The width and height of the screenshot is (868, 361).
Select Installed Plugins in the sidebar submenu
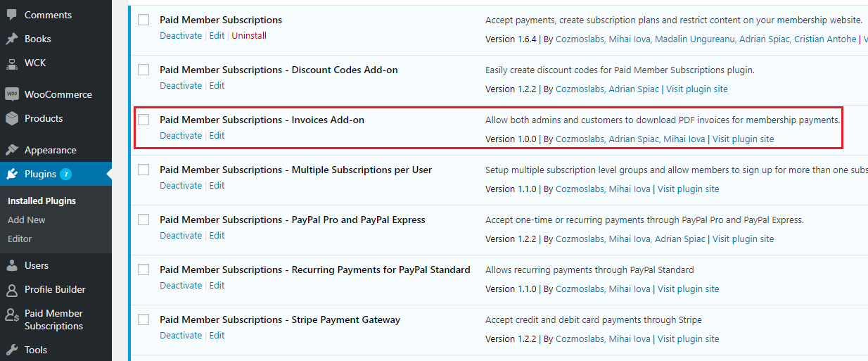click(42, 201)
